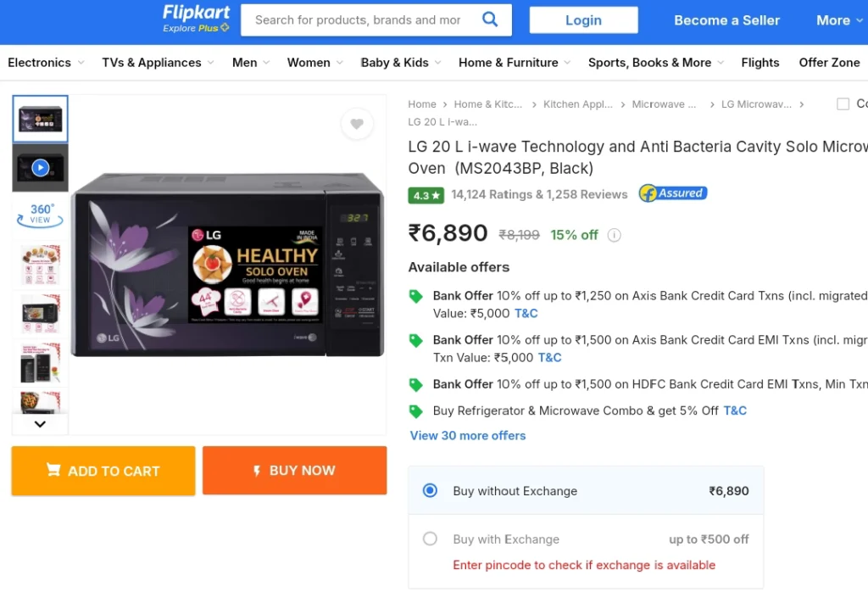Click the search magnifier icon

[490, 20]
